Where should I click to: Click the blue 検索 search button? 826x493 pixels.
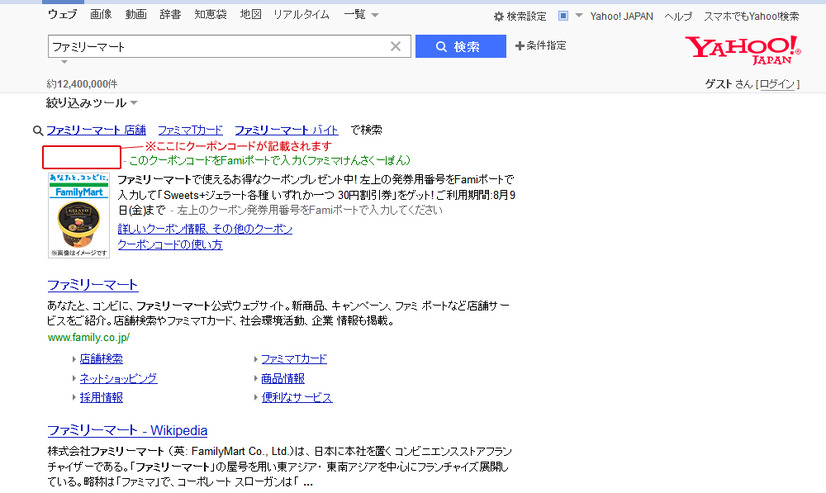pyautogui.click(x=460, y=46)
